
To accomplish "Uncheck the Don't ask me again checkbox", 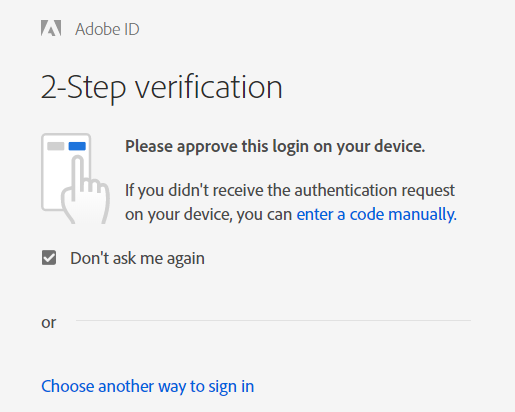I will 49,258.
